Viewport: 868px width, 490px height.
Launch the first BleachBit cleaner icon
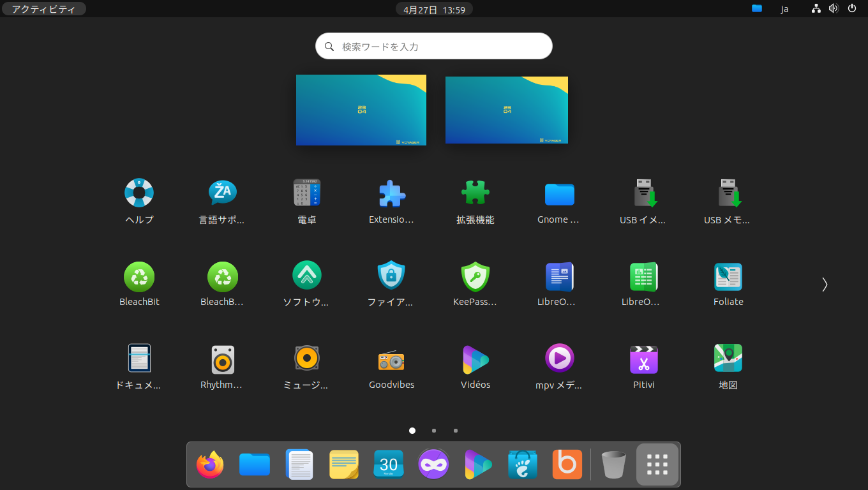(x=139, y=277)
